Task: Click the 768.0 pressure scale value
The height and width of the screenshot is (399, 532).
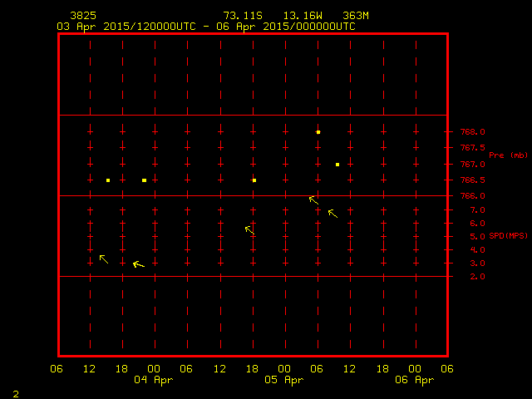Action: 474,132
